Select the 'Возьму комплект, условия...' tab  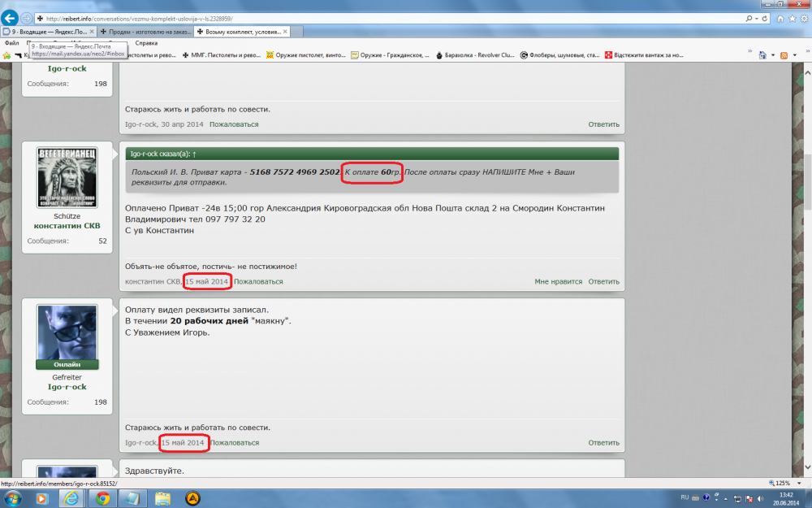tap(242, 32)
